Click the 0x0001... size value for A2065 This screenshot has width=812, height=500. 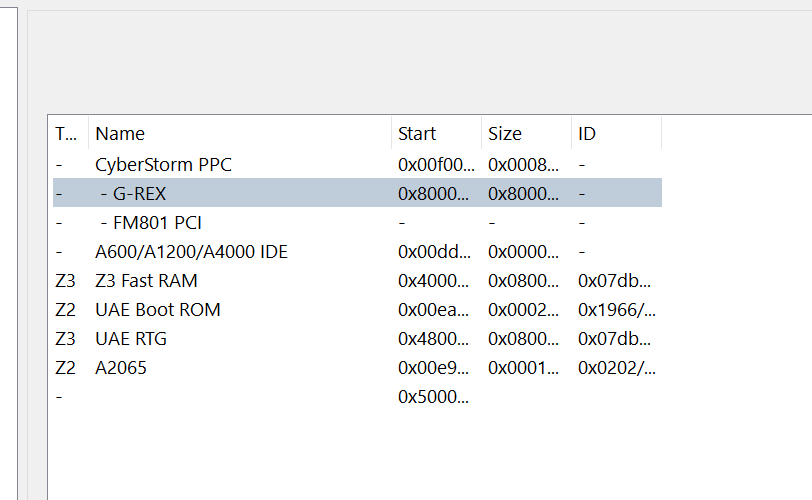[x=523, y=368]
